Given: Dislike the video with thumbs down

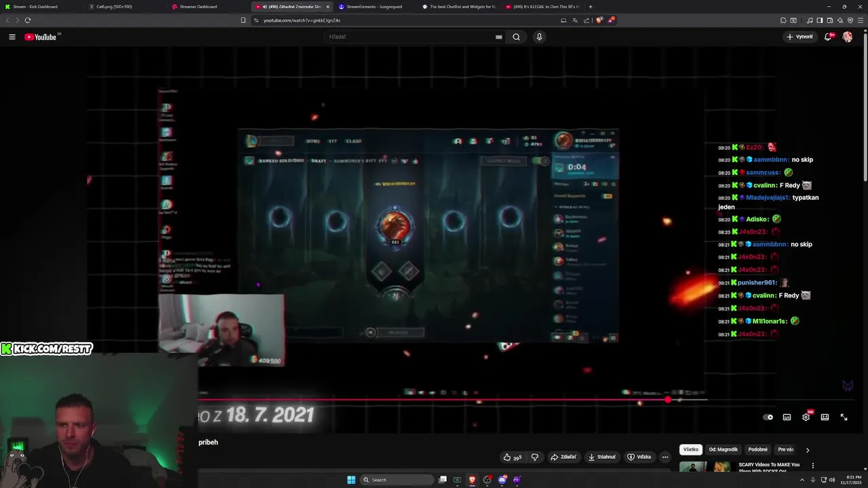Looking at the screenshot, I should click(x=535, y=457).
